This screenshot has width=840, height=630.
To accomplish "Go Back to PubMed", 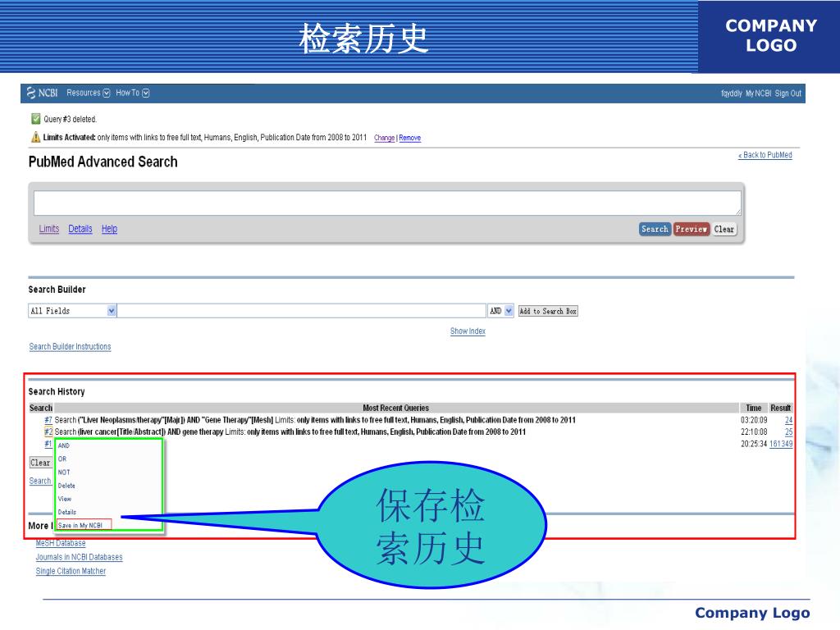I will click(765, 155).
